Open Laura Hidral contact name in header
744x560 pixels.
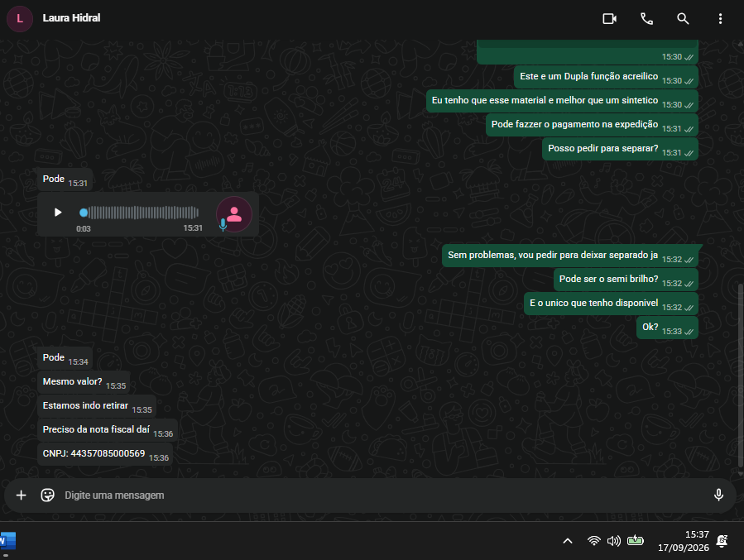72,18
